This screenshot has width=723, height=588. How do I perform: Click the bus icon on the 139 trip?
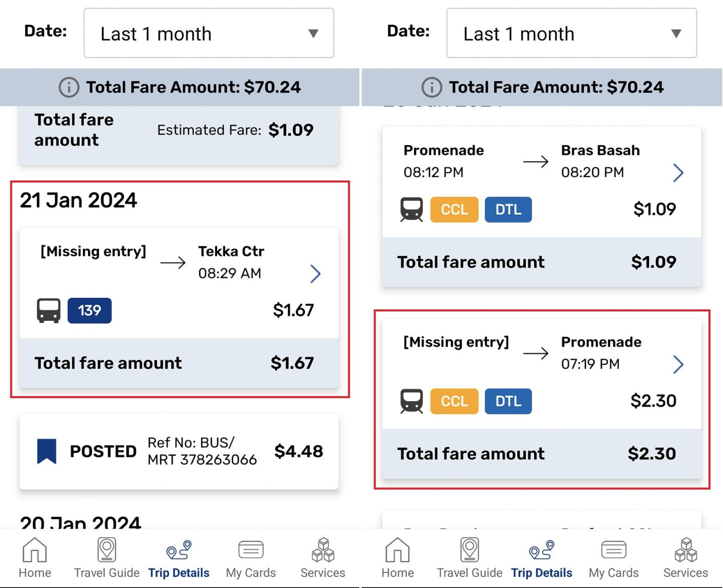[48, 310]
